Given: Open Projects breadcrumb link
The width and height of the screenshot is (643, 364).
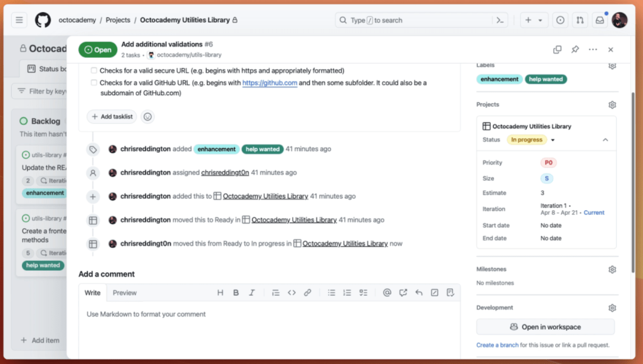Looking at the screenshot, I should [118, 20].
